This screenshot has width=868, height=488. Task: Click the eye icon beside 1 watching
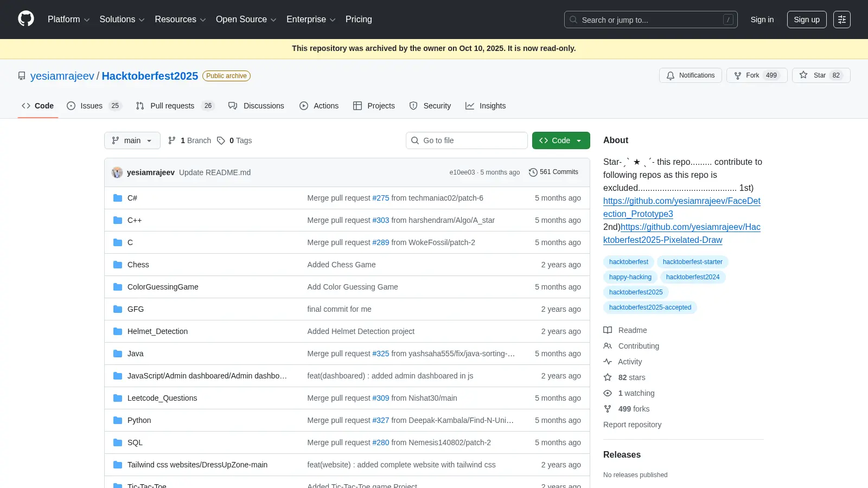click(608, 393)
